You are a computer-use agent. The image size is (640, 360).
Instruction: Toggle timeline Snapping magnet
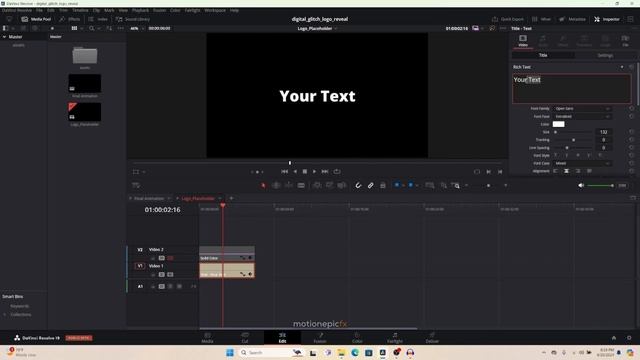pos(358,185)
